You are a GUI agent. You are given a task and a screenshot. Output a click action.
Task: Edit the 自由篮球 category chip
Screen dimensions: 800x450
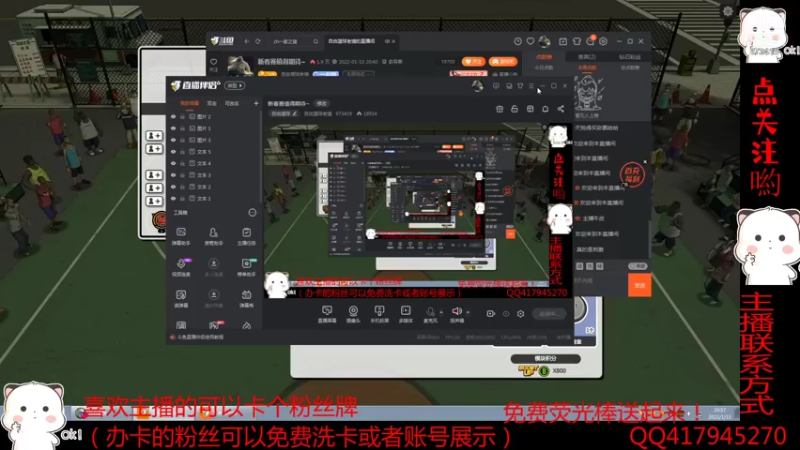[x=285, y=114]
